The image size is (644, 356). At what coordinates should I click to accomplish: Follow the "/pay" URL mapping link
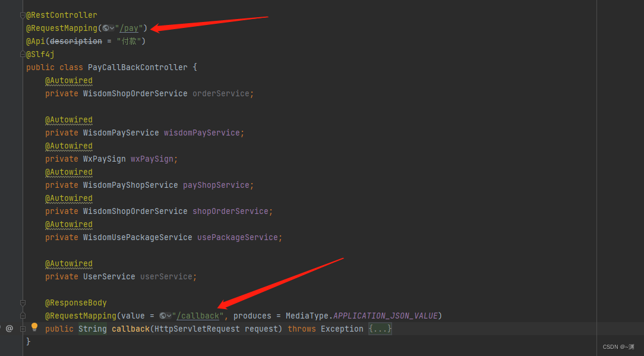(x=129, y=29)
